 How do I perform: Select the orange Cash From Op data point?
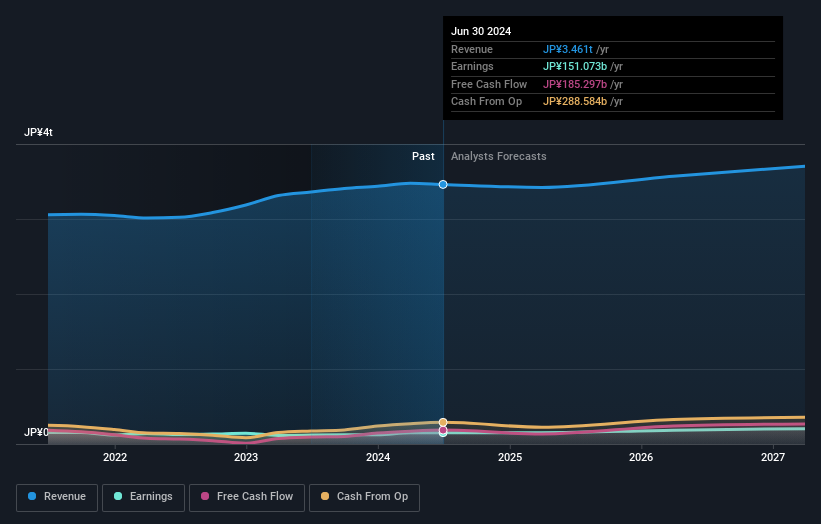[443, 422]
